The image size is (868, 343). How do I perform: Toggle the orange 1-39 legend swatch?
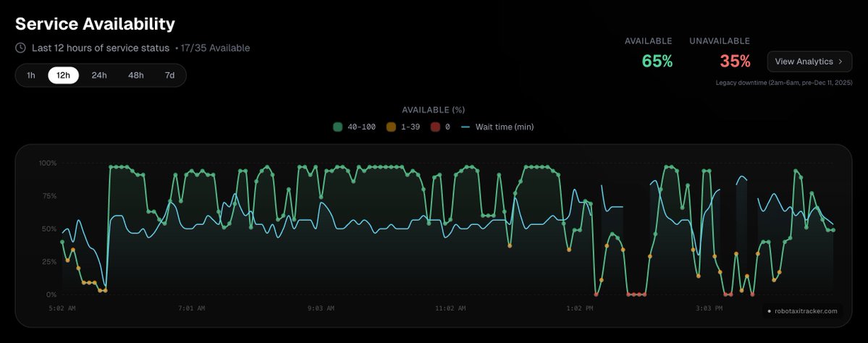[391, 127]
